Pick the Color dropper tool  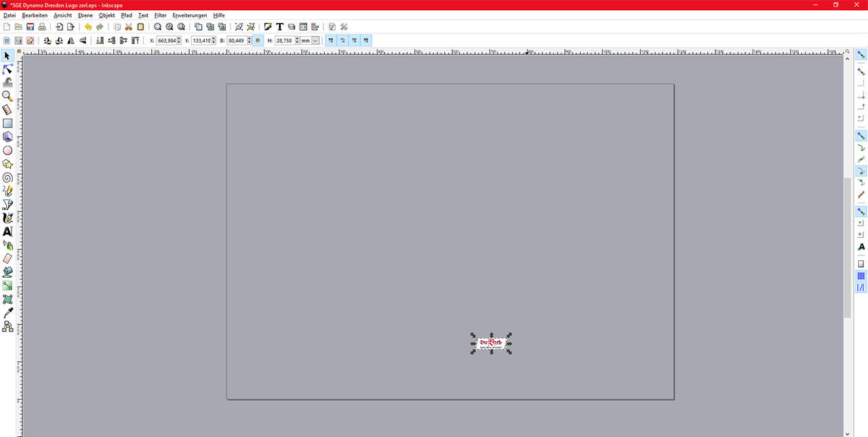[7, 313]
